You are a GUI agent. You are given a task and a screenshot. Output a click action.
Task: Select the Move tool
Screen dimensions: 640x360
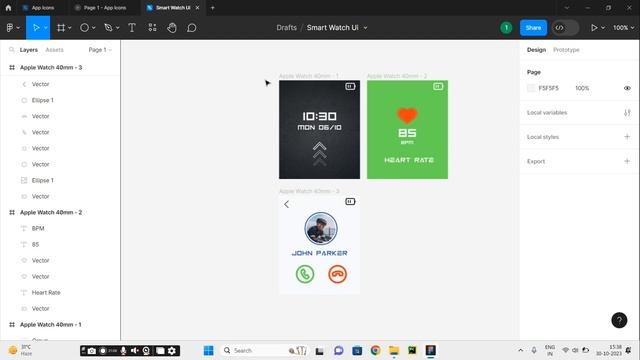coord(36,28)
